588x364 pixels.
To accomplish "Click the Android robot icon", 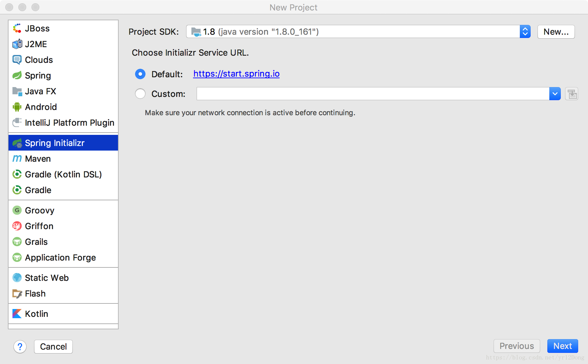I will coord(17,107).
